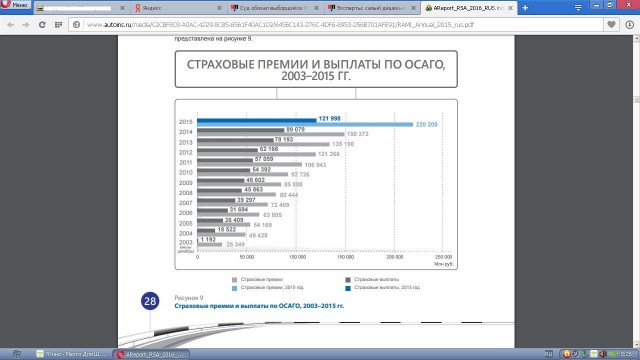The width and height of the screenshot is (640, 360).
Task: Click the 2015 premiums light blue bar
Action: (x=305, y=124)
